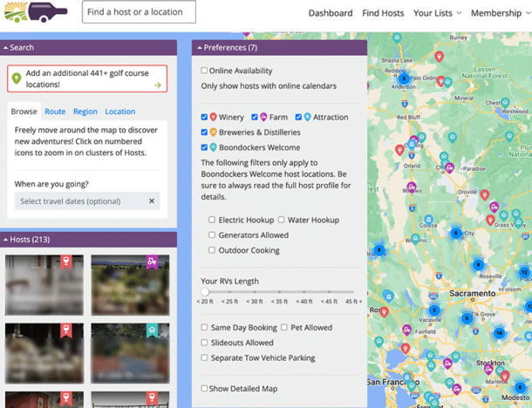Switch to the Region tab
Viewport: 532px width, 408px height.
click(85, 112)
